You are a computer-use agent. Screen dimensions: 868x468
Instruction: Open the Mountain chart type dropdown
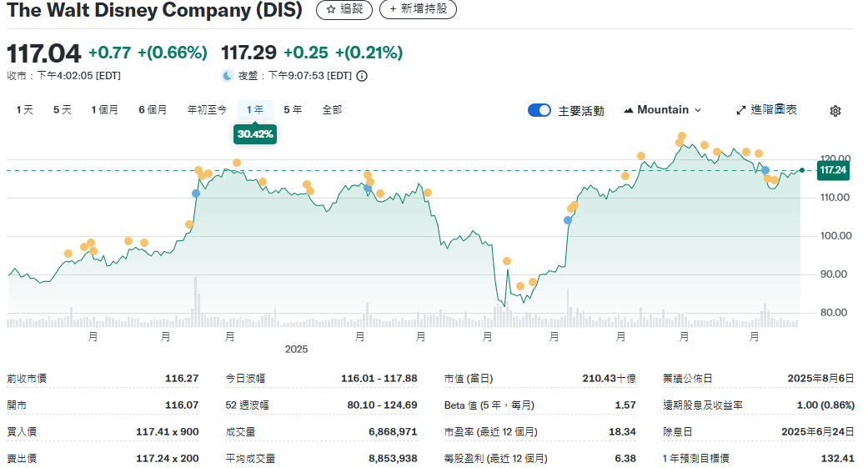[x=662, y=109]
